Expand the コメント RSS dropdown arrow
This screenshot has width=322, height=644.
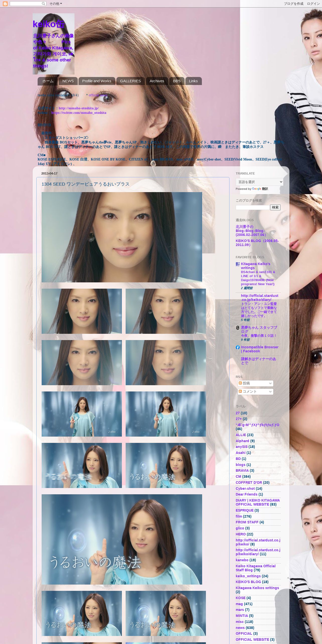click(x=270, y=391)
